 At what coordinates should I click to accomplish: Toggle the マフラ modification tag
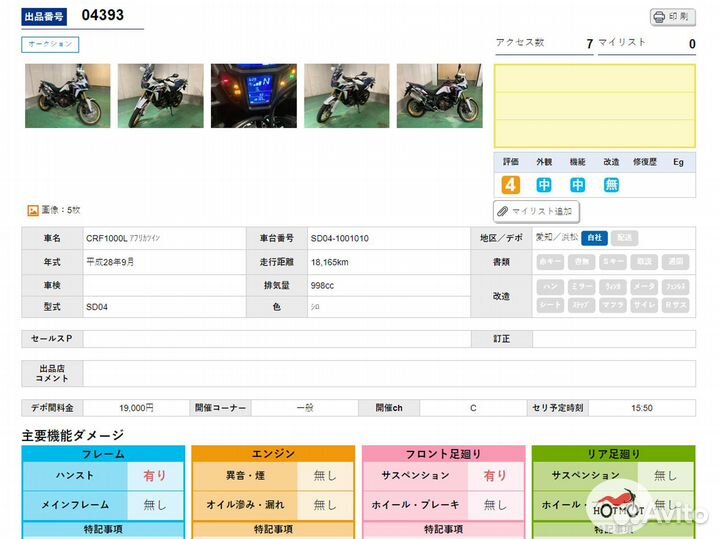coord(614,304)
